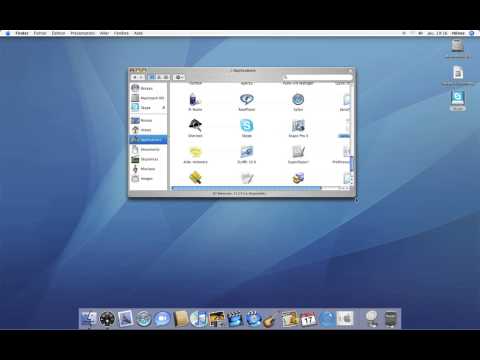Open the Trash in the Dock

click(x=390, y=319)
